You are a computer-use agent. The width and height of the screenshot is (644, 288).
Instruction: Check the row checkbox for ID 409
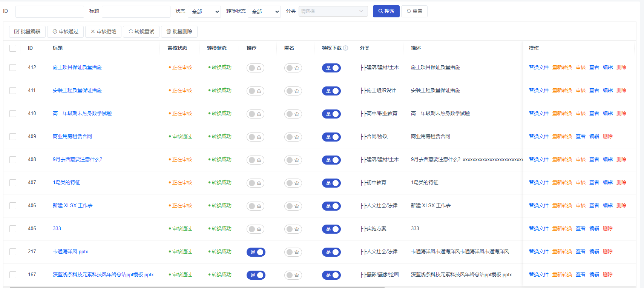13,137
